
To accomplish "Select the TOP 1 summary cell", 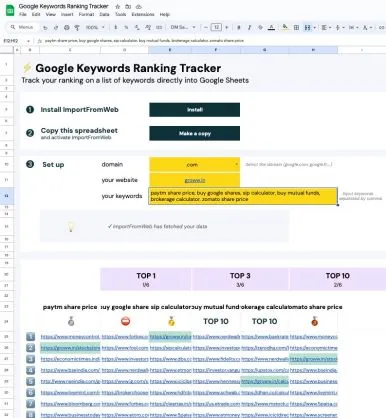I will click(146, 279).
